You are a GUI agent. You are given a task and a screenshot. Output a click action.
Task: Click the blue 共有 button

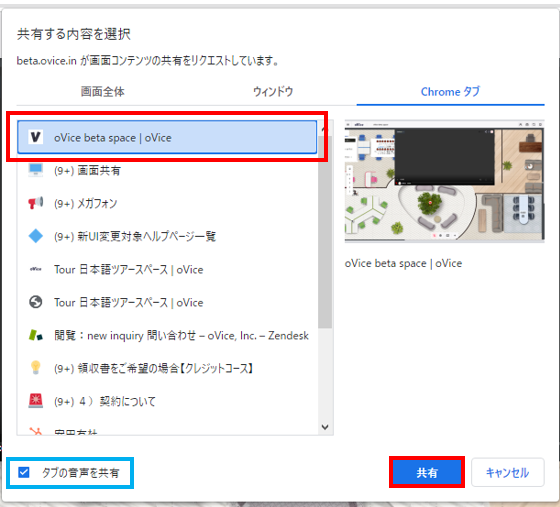click(427, 473)
